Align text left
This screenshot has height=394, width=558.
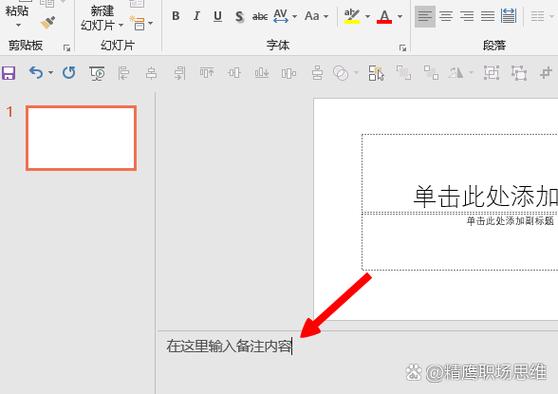point(425,16)
